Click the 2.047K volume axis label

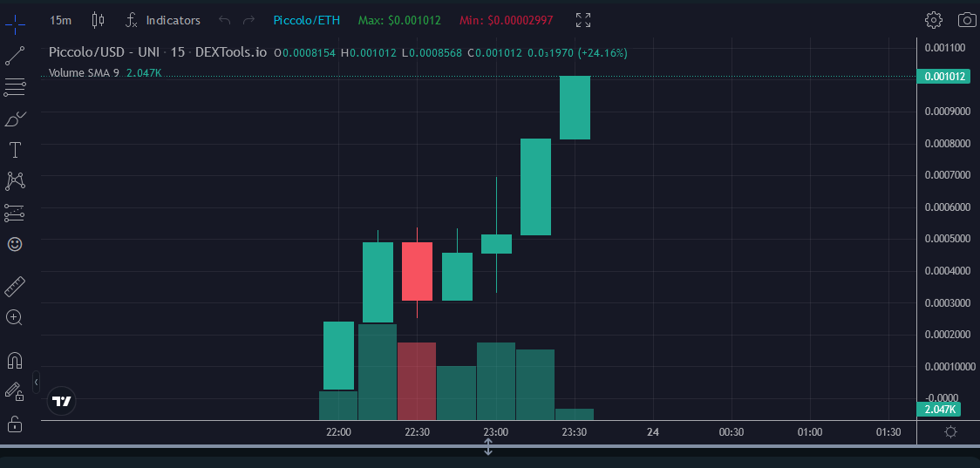tap(938, 410)
